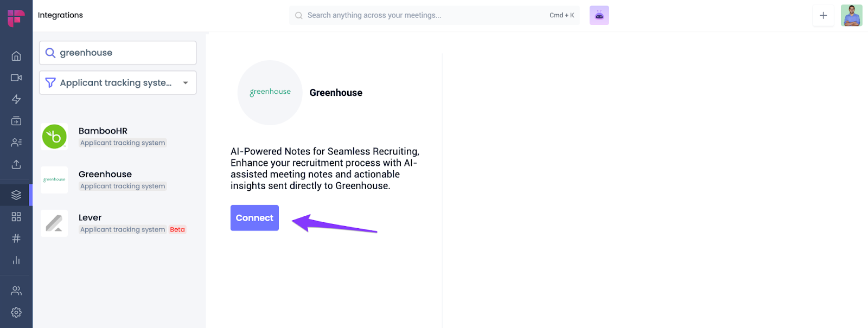
Task: Open the user profile avatar
Action: [x=851, y=16]
